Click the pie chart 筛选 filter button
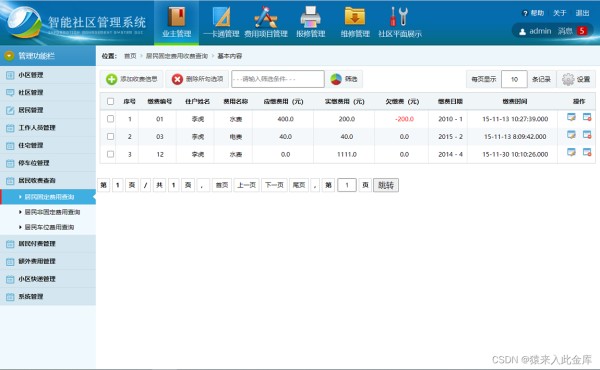The image size is (600, 370). coord(344,79)
